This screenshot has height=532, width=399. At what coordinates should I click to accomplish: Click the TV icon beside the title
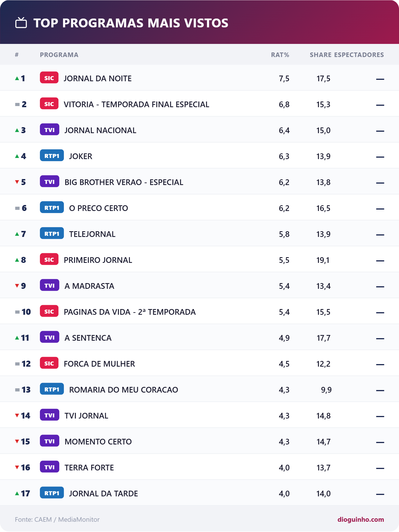[21, 23]
